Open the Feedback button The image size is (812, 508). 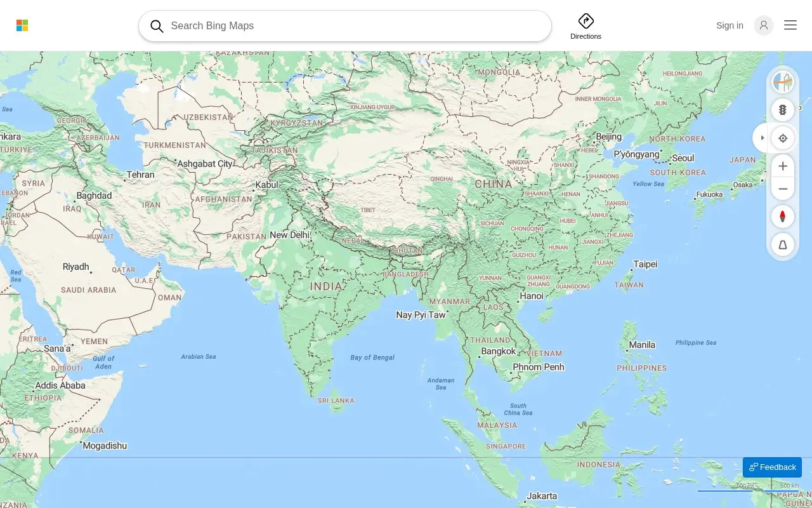[772, 467]
